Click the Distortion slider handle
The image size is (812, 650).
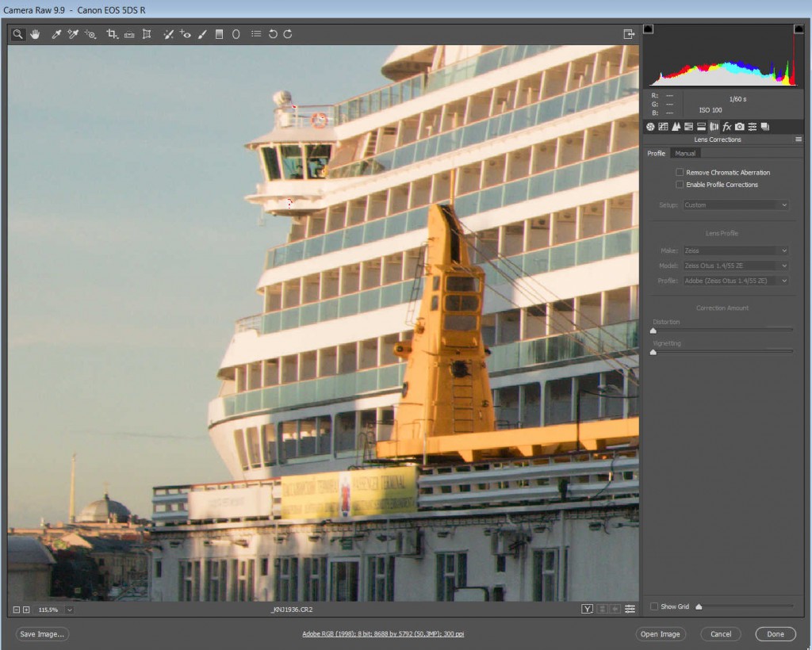[653, 331]
